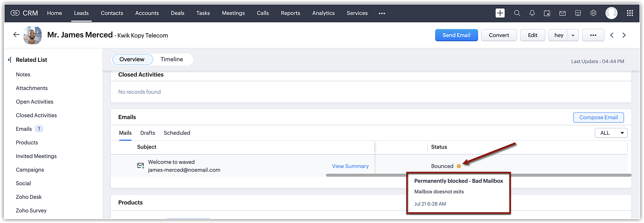Open the calendar icon in top bar
Viewport: 644px width, 223px height.
pyautogui.click(x=547, y=13)
